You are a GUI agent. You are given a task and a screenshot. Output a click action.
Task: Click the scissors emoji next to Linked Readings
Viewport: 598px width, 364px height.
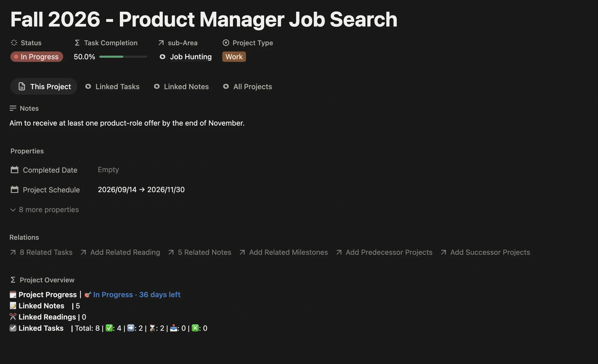[13, 317]
